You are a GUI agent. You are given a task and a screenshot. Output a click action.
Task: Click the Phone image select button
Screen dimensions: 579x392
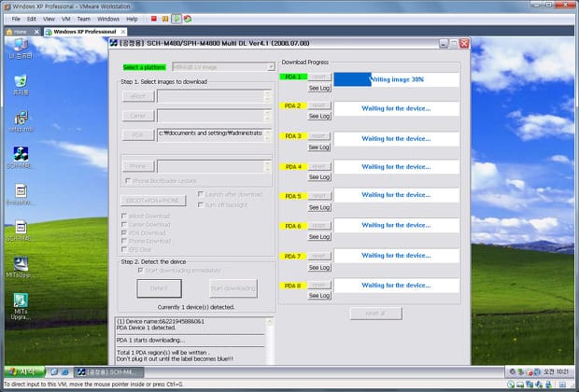pos(138,166)
